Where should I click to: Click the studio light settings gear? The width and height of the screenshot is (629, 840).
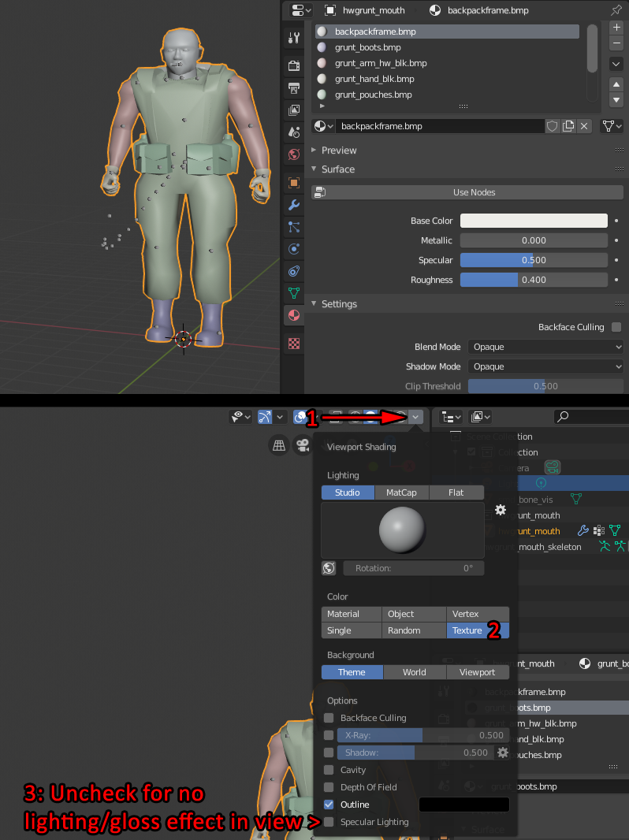click(x=501, y=510)
